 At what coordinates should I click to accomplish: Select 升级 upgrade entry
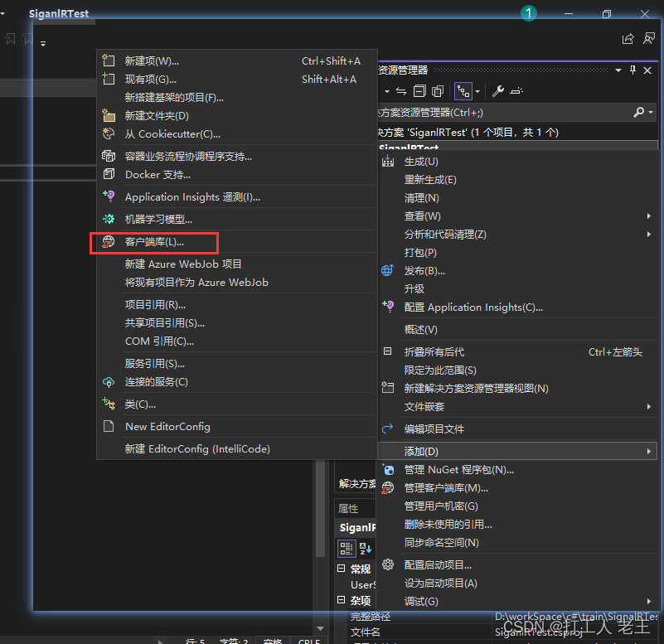(x=517, y=288)
